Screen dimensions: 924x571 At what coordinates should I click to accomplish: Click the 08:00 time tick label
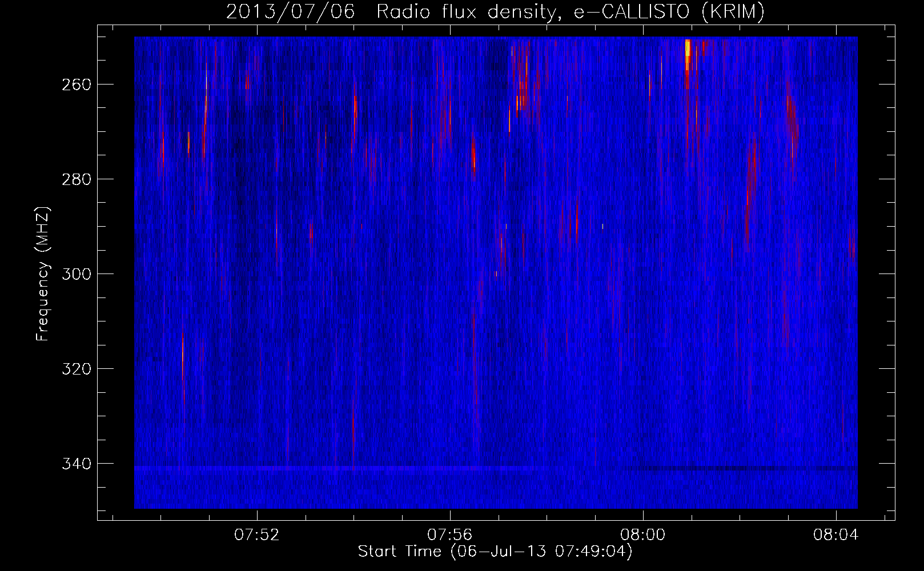pyautogui.click(x=643, y=535)
